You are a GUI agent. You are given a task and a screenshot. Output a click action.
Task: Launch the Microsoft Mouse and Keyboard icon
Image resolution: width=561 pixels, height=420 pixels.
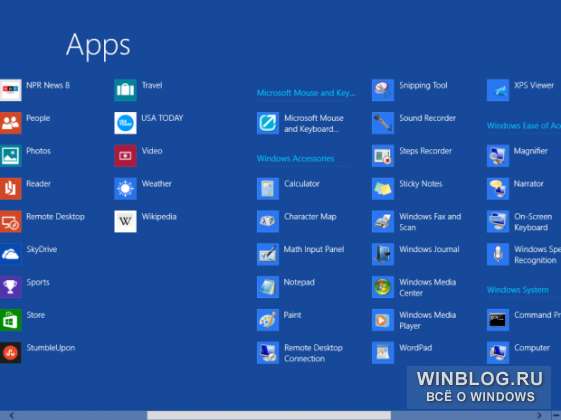268,123
